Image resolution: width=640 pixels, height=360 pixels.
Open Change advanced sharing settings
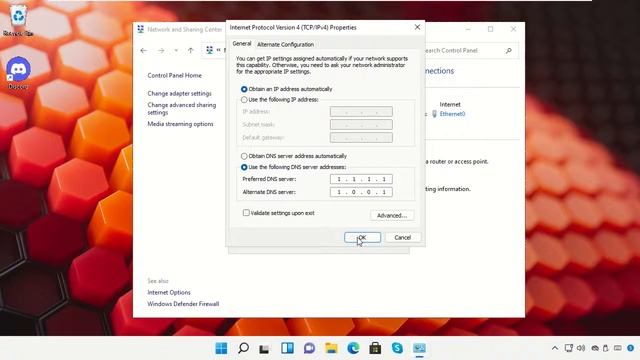(x=182, y=109)
